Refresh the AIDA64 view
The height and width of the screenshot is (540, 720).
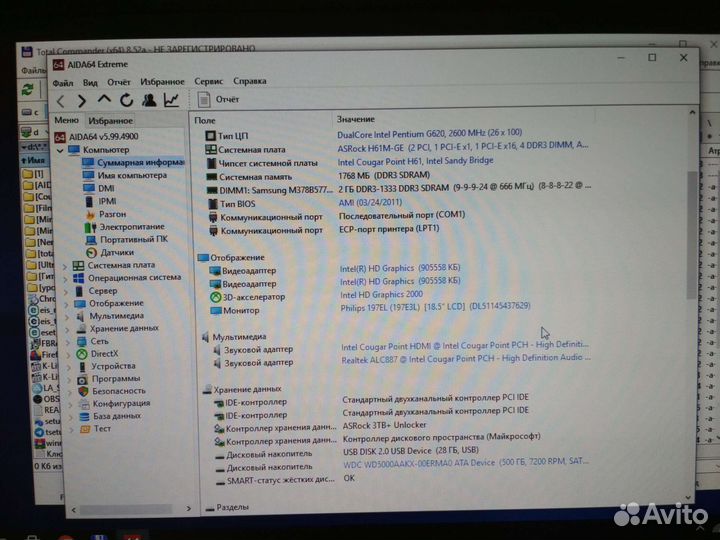tap(126, 100)
